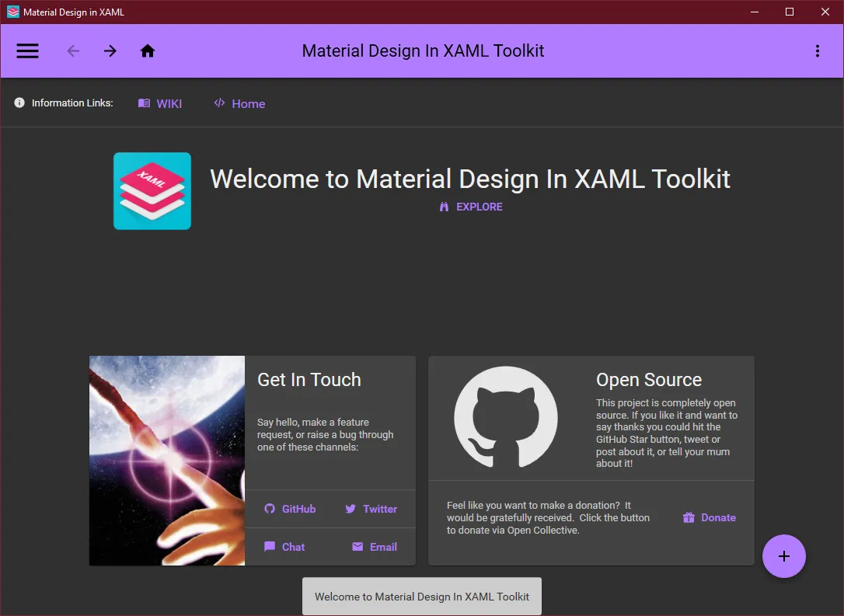This screenshot has width=844, height=616.
Task: Click the Information Links label
Action: click(72, 103)
